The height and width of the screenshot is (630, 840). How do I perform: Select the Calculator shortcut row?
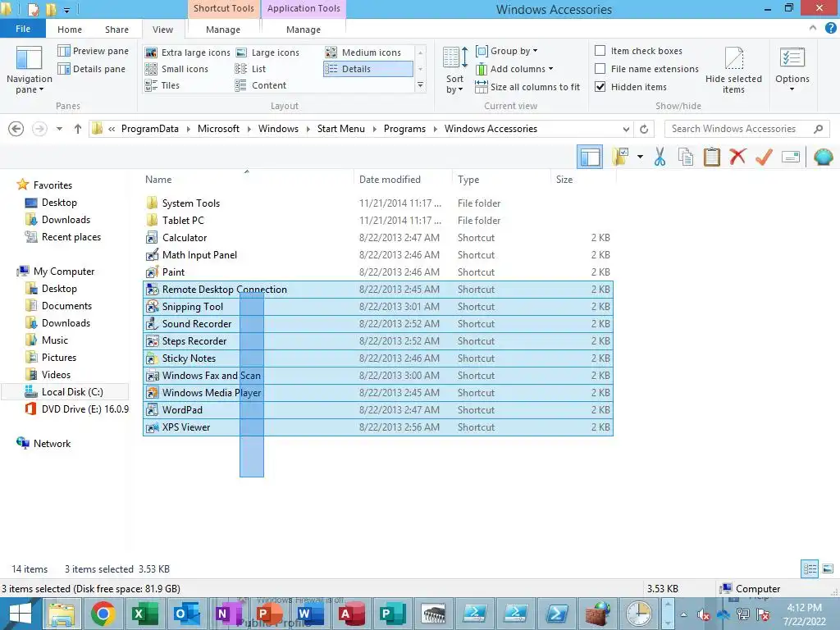[378, 238]
